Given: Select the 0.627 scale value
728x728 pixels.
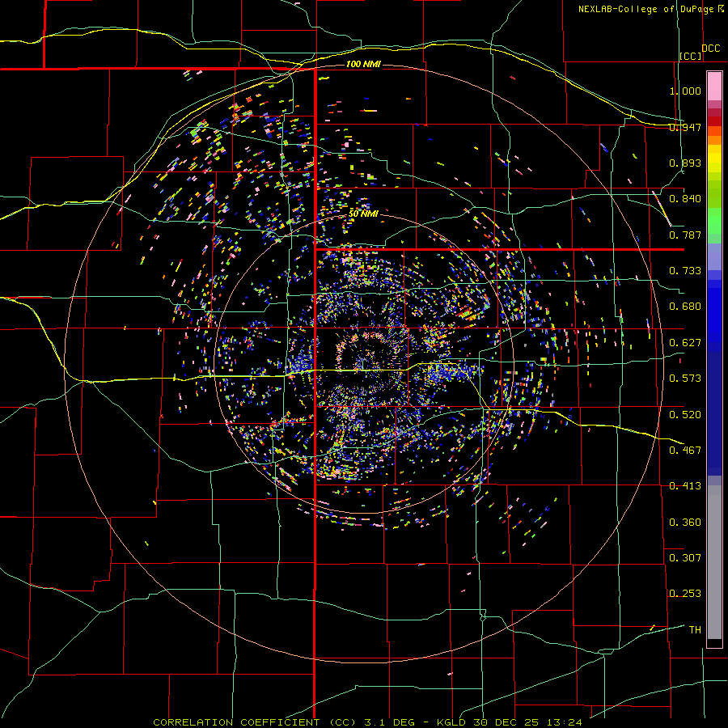Looking at the screenshot, I should click(685, 343).
